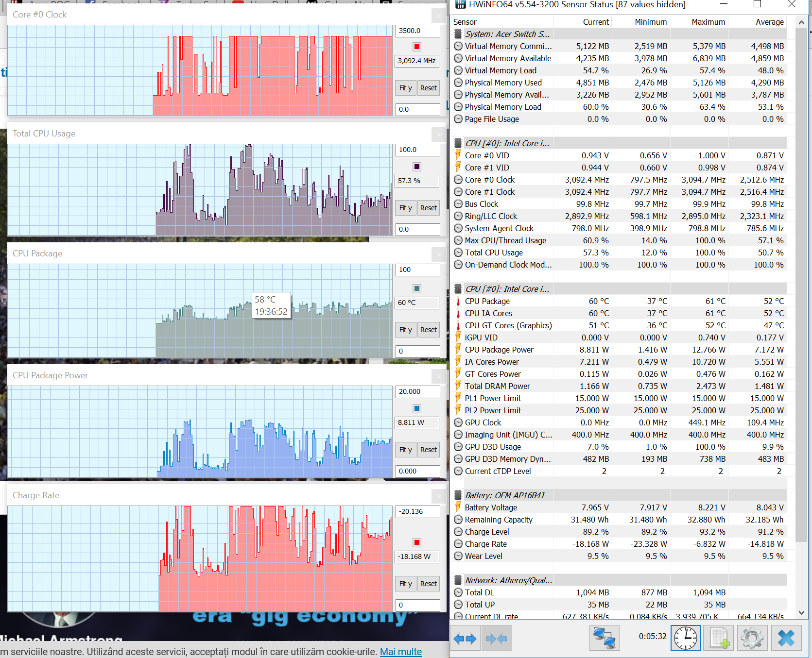
Task: Close the Charge Rate graph window
Action: pyautogui.click(x=439, y=496)
